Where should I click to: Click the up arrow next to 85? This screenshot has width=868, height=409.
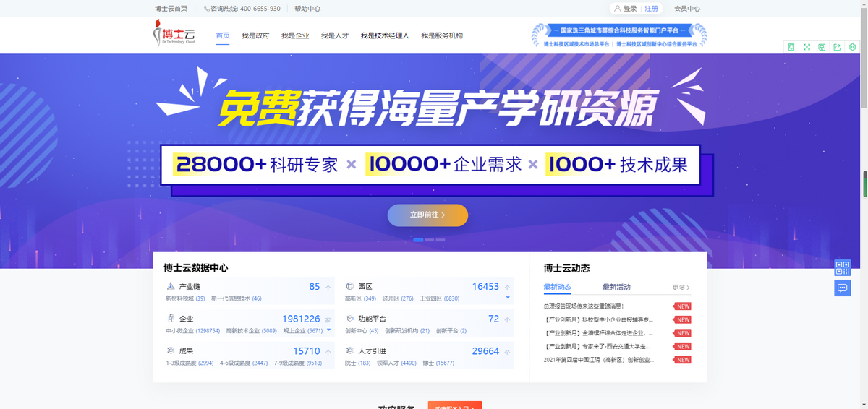[328, 288]
